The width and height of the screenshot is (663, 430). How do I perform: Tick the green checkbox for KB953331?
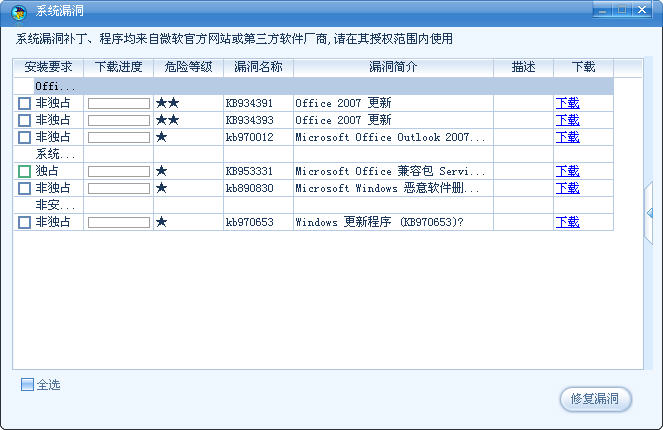pyautogui.click(x=25, y=171)
